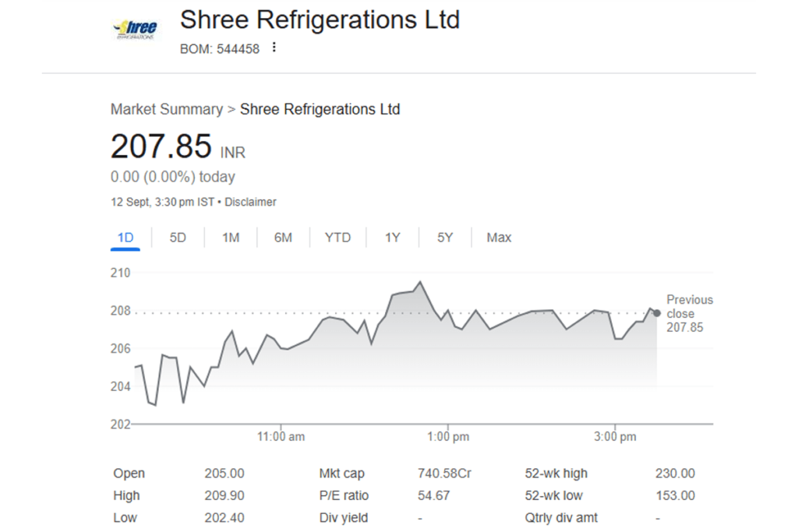Show the 1M price chart

[x=231, y=238]
